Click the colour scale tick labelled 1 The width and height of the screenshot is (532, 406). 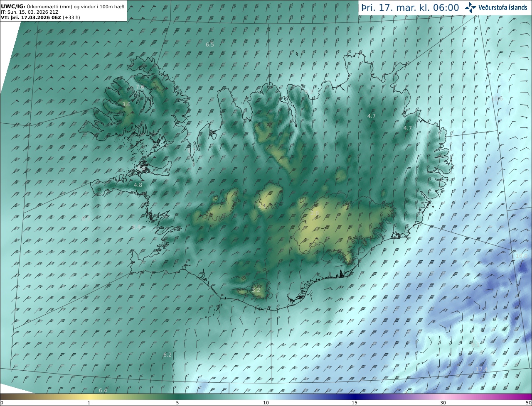89,403
